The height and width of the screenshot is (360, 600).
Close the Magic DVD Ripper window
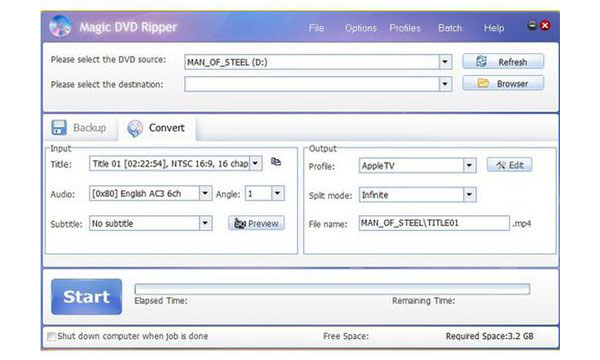tap(545, 26)
